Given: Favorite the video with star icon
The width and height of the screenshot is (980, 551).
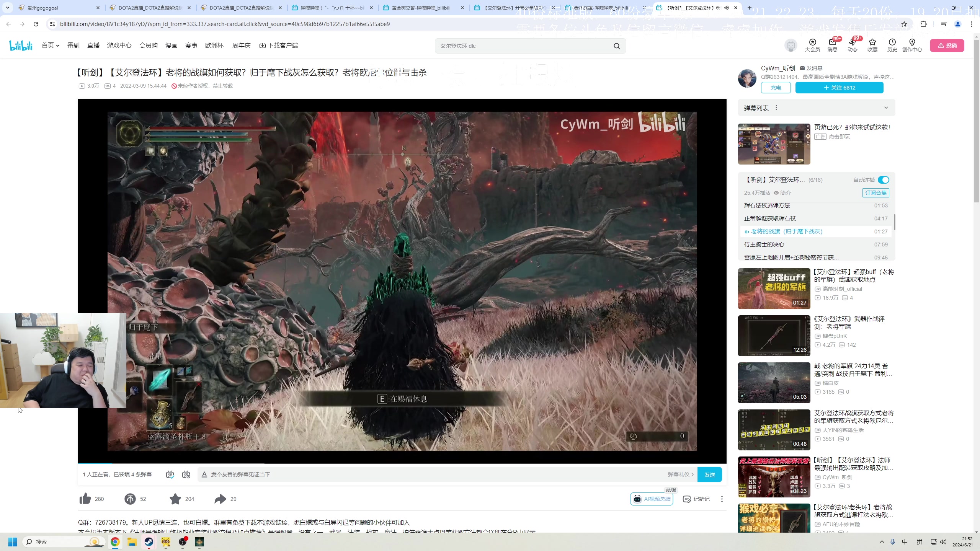Looking at the screenshot, I should point(175,499).
